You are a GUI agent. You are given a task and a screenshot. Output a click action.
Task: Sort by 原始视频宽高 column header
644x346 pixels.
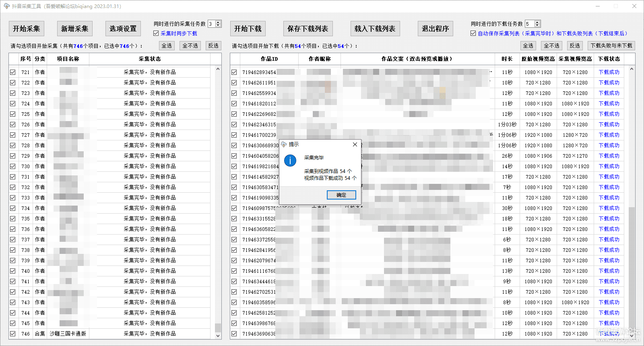pyautogui.click(x=538, y=59)
